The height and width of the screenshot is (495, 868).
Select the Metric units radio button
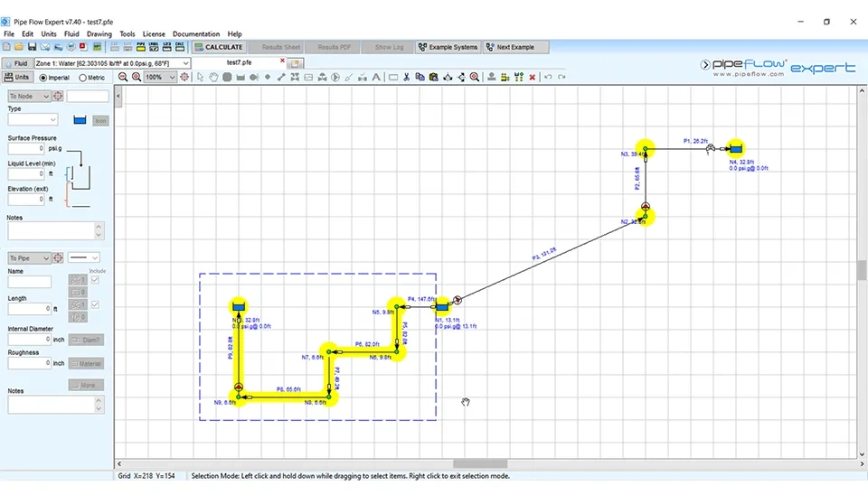pyautogui.click(x=80, y=78)
